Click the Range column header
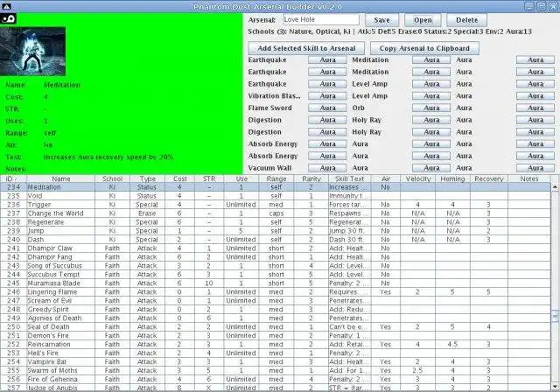Screen dimensions: 560x392 tap(276, 178)
